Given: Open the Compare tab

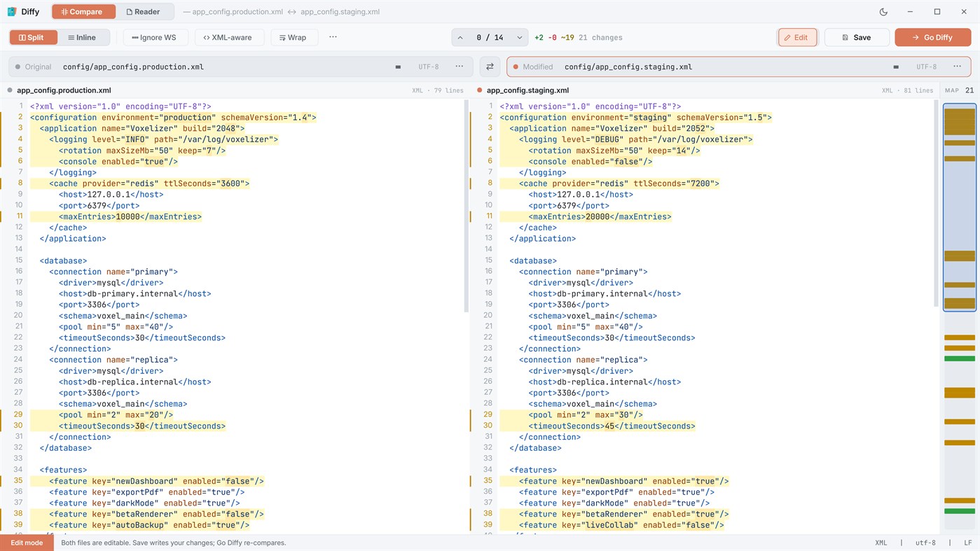Looking at the screenshot, I should (x=83, y=12).
